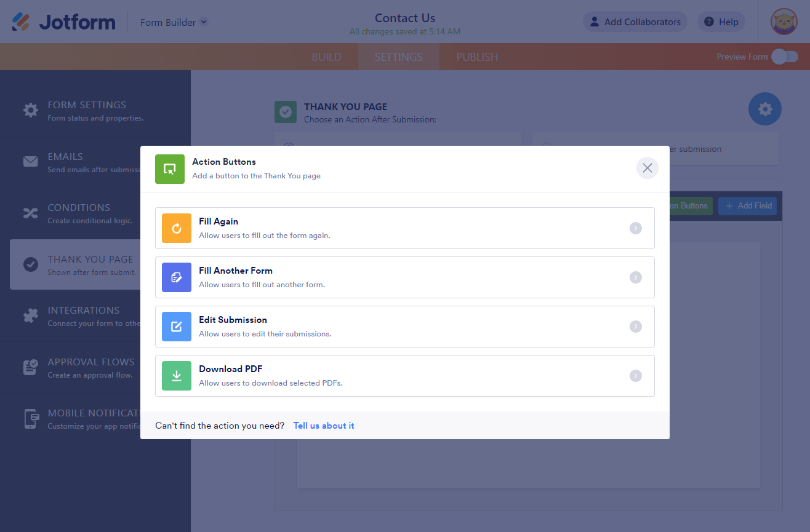Open the user avatar menu
Screen dimensions: 810x532
click(x=784, y=22)
